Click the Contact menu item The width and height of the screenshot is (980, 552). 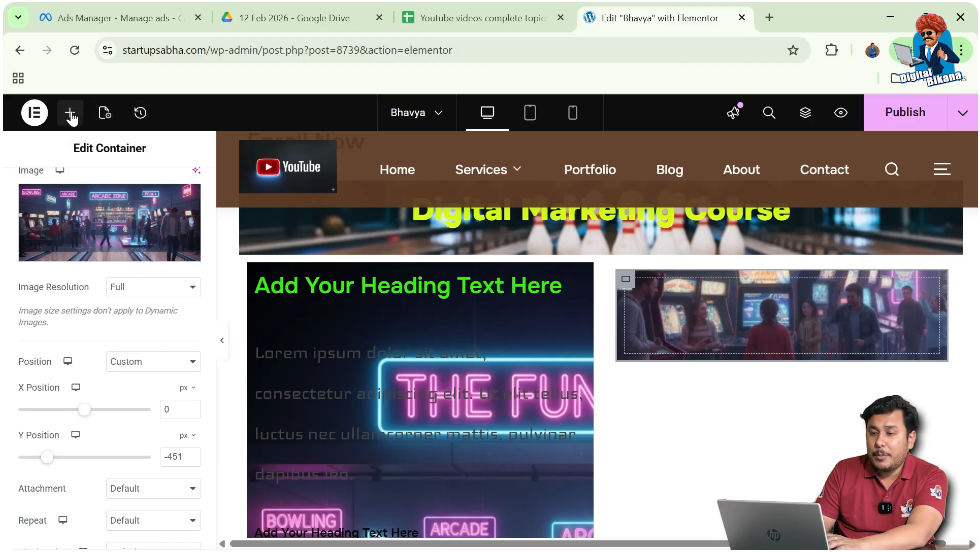pos(824,169)
